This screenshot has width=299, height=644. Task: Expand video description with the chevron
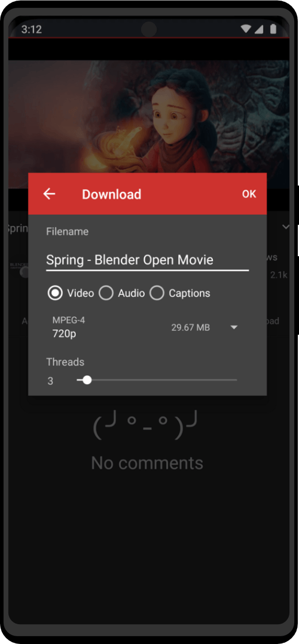pos(286,227)
